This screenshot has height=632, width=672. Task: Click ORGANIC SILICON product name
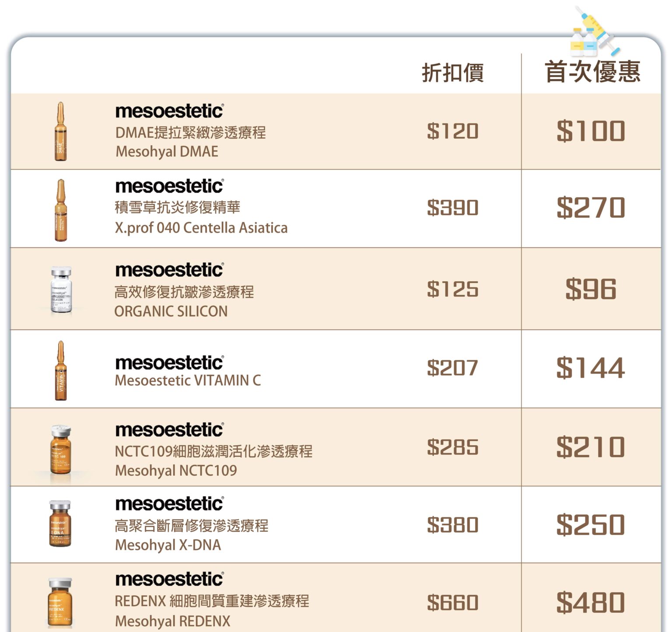coord(171,311)
